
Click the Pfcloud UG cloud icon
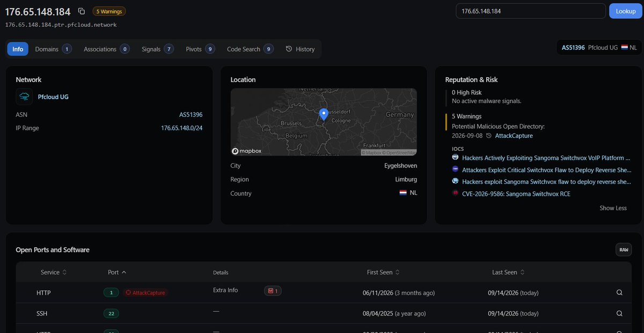pos(25,97)
